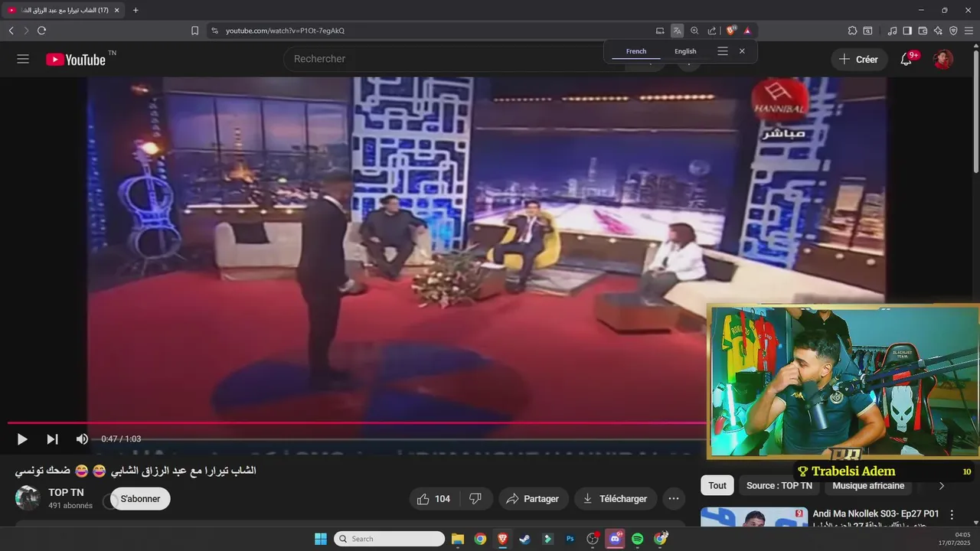Screen dimensions: 980x551
Task: Skip to the next video
Action: 52,439
